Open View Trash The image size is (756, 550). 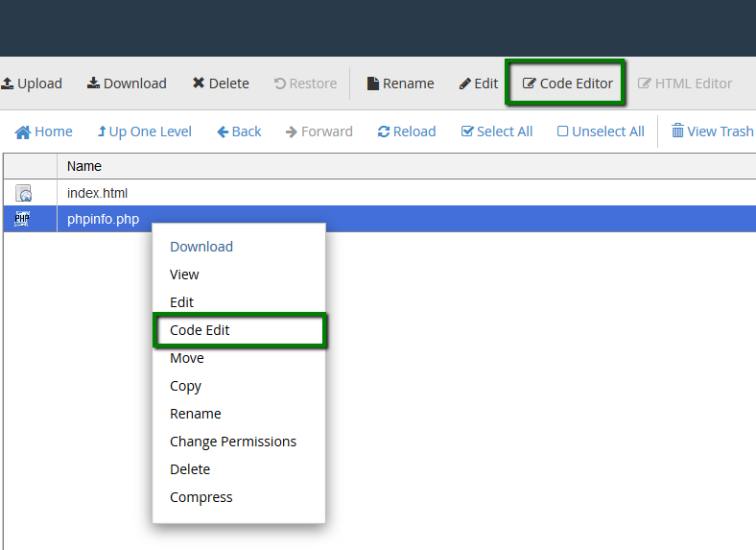point(712,132)
